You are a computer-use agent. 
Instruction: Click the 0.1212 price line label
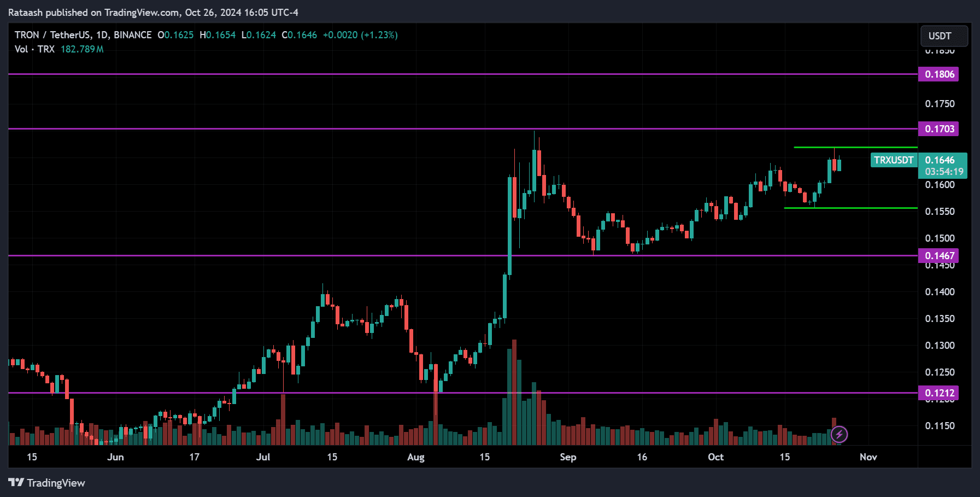tap(938, 393)
